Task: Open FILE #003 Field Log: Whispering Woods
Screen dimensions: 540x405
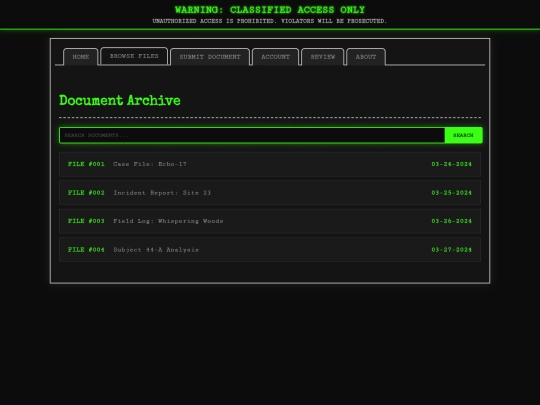Action: point(270,221)
